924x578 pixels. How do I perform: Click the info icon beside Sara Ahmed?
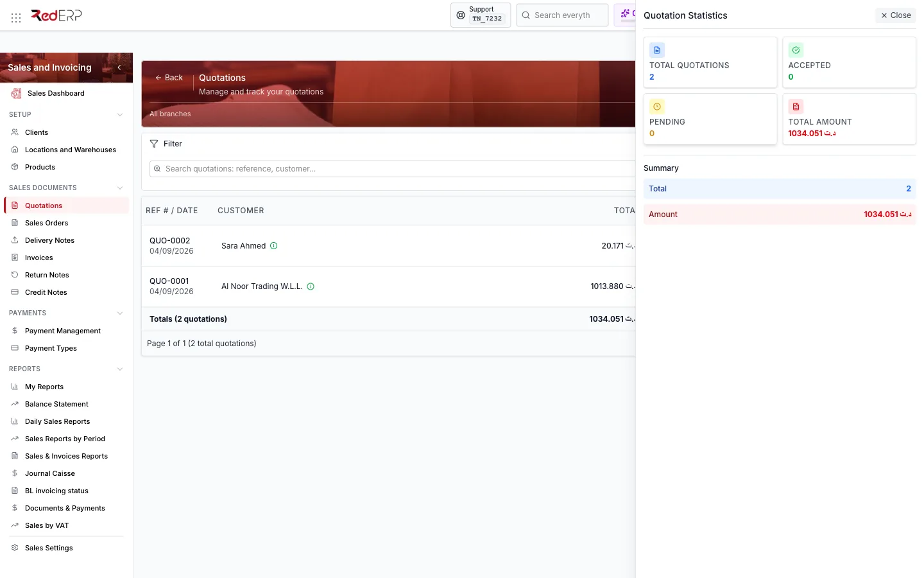point(274,246)
